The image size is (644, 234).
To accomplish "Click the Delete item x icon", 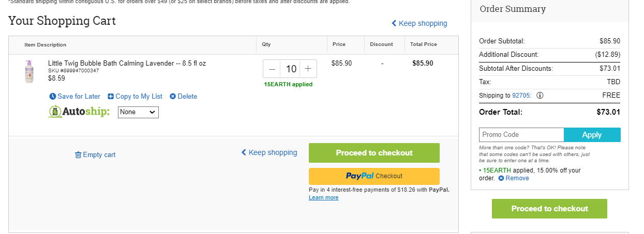I will [x=173, y=96].
